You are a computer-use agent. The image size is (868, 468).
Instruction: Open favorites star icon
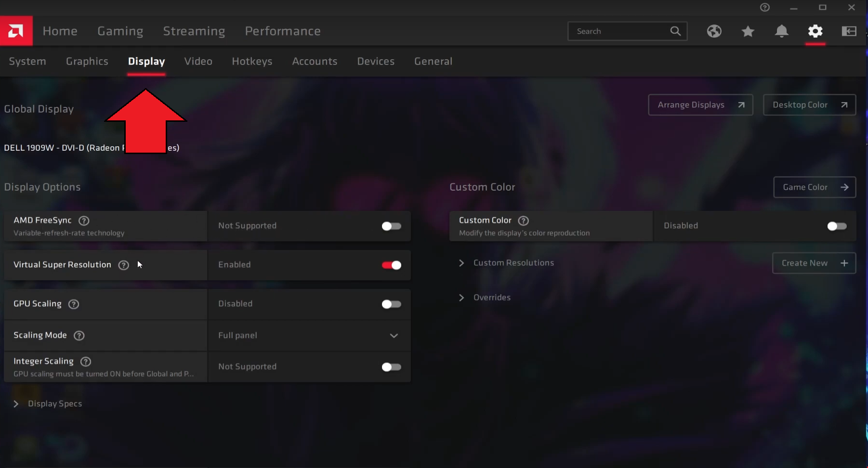click(748, 31)
